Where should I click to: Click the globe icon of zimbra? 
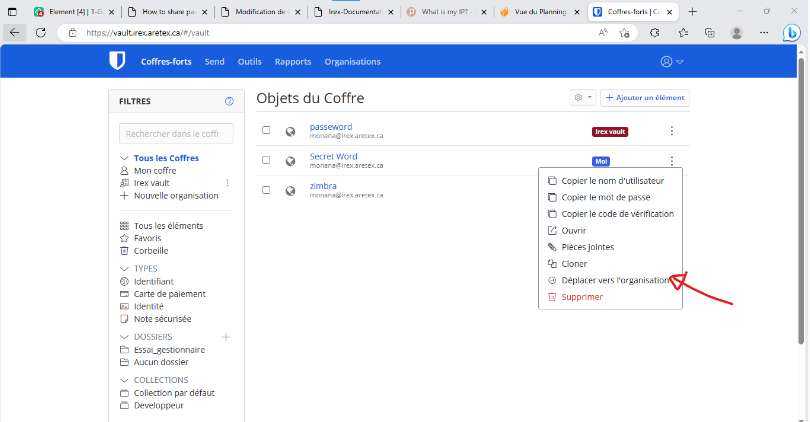290,191
